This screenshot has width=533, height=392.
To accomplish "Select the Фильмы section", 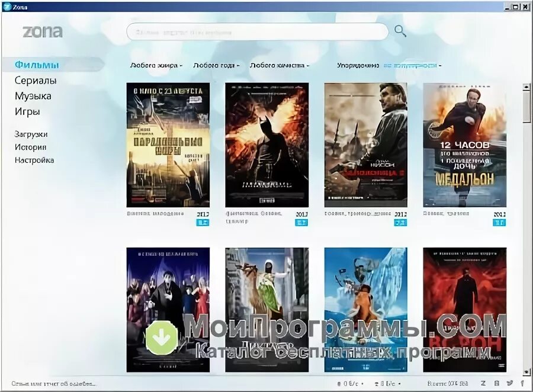I will pyautogui.click(x=37, y=65).
